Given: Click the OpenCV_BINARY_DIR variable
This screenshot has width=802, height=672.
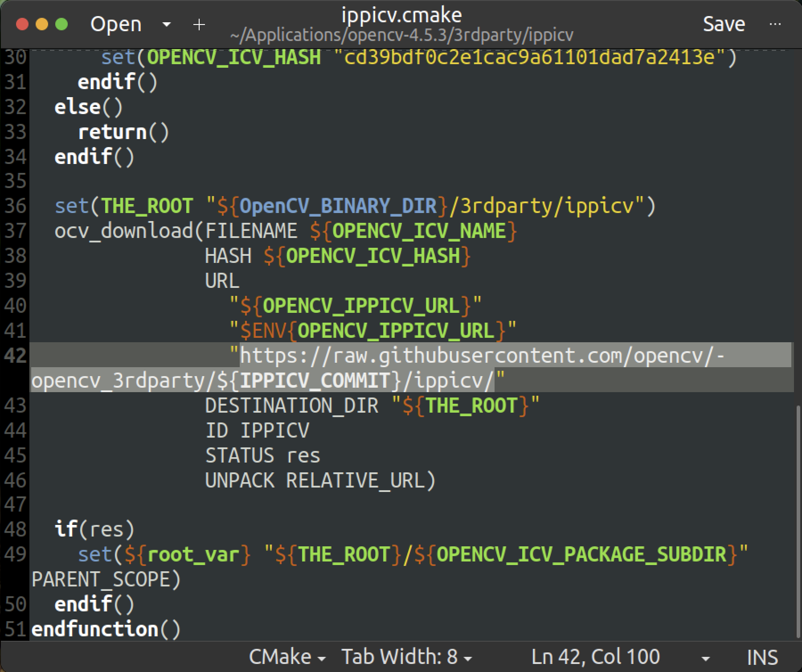Looking at the screenshot, I should (x=338, y=206).
